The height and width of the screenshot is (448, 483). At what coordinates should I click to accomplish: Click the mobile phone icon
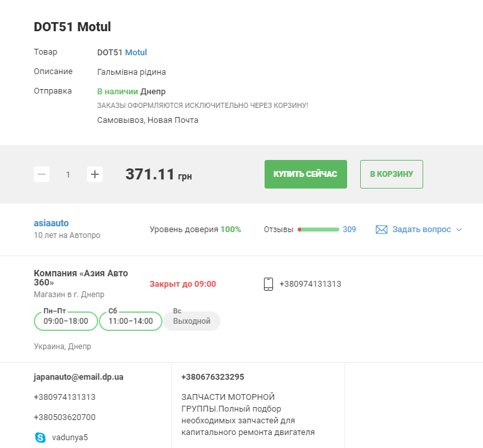tap(268, 284)
